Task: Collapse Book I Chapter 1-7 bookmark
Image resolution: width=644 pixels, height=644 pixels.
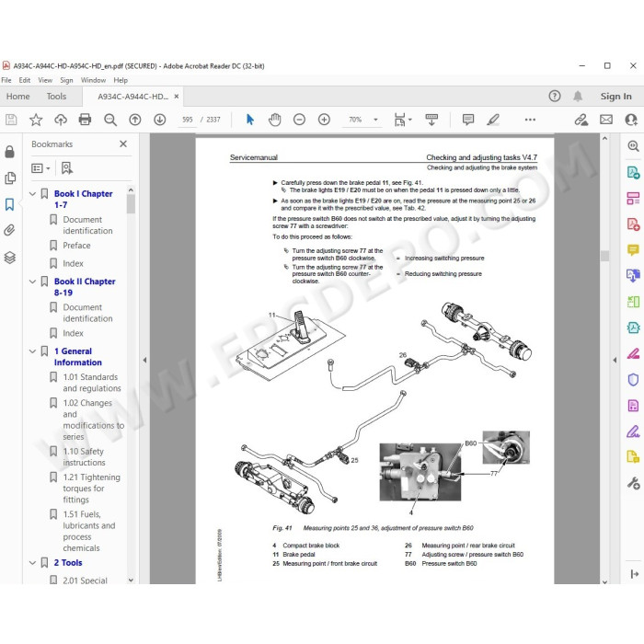Action: (32, 193)
